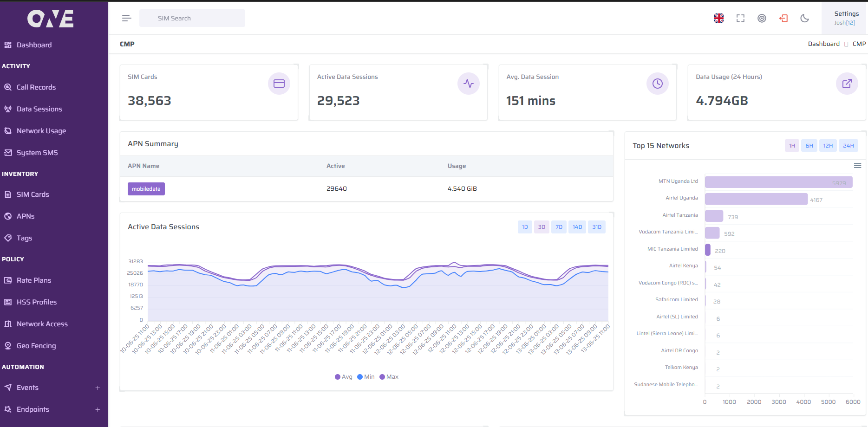Click the Active Data Sessions pulse icon
This screenshot has height=427, width=868.
pyautogui.click(x=469, y=84)
